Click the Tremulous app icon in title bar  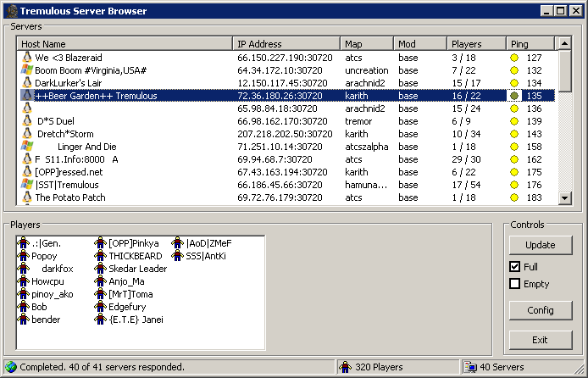click(12, 11)
